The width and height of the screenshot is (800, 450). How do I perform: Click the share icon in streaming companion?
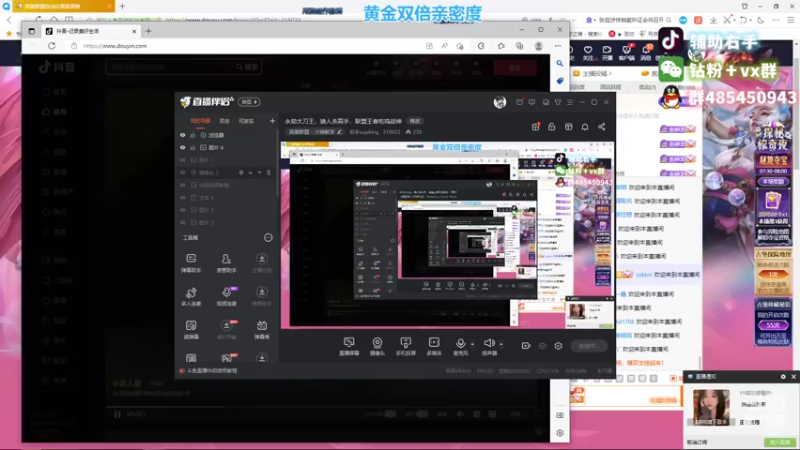click(x=602, y=127)
